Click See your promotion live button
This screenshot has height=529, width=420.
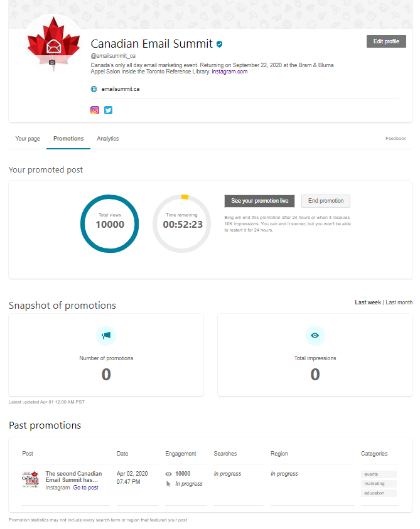coord(260,201)
